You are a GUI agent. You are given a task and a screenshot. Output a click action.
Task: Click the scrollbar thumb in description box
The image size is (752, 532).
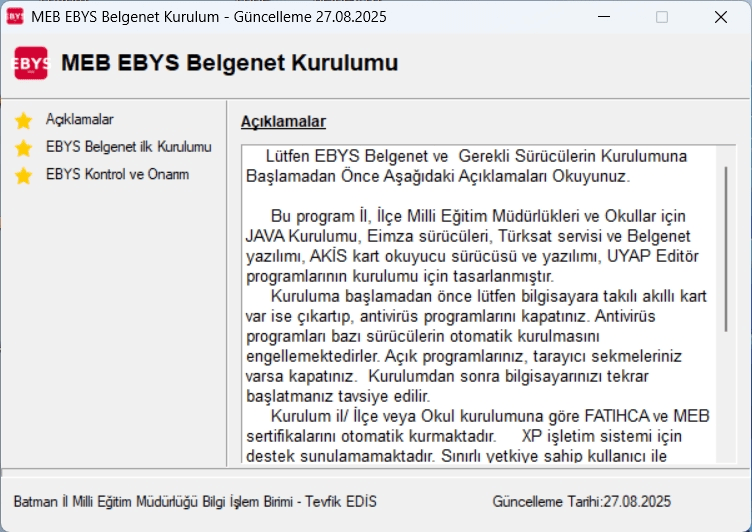click(x=726, y=249)
